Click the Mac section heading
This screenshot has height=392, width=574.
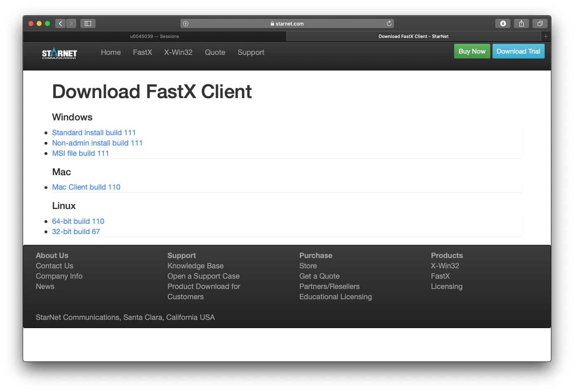pos(61,172)
